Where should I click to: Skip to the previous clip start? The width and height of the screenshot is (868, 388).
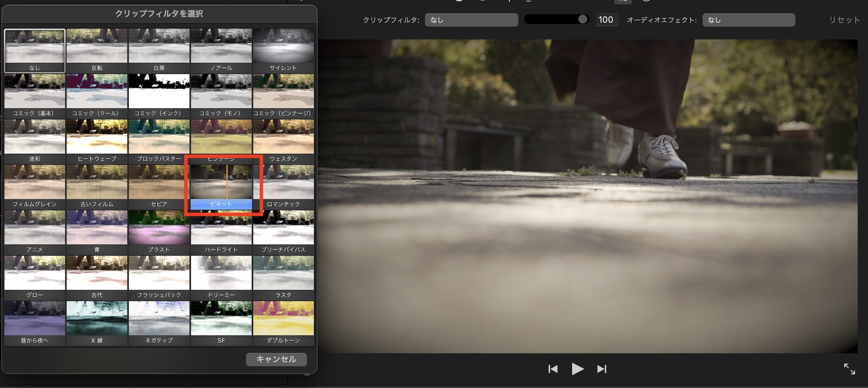pyautogui.click(x=553, y=369)
